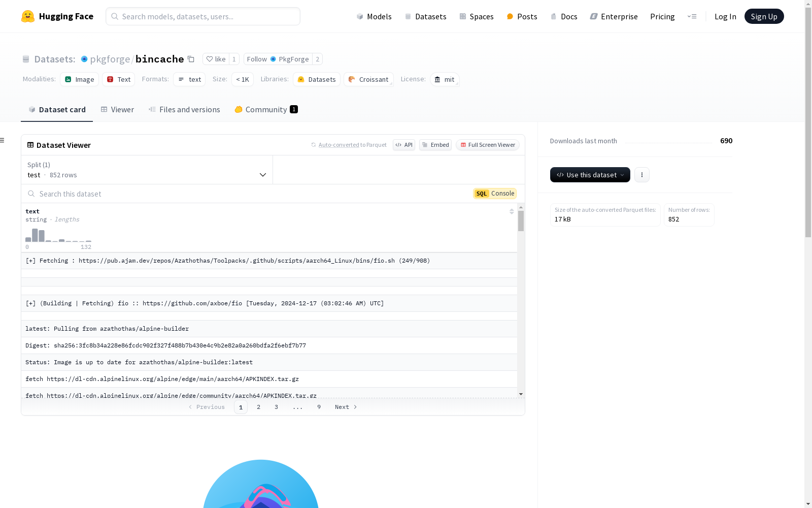Go to the Pricing page
The image size is (812, 508).
[662, 16]
